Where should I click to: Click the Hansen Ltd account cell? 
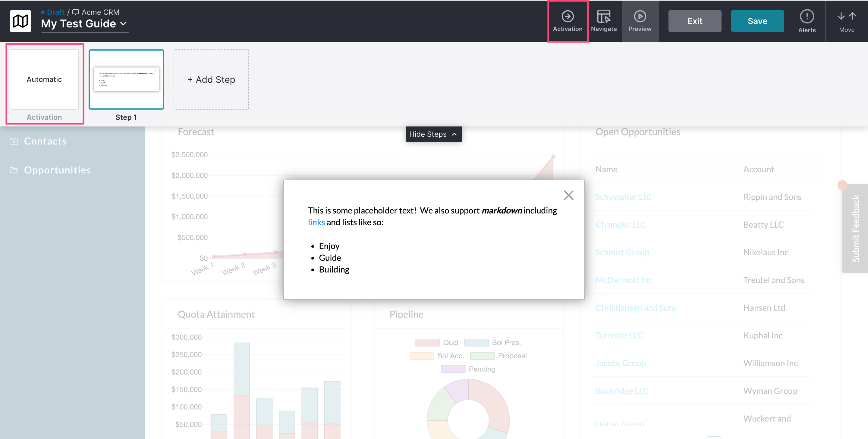(764, 308)
